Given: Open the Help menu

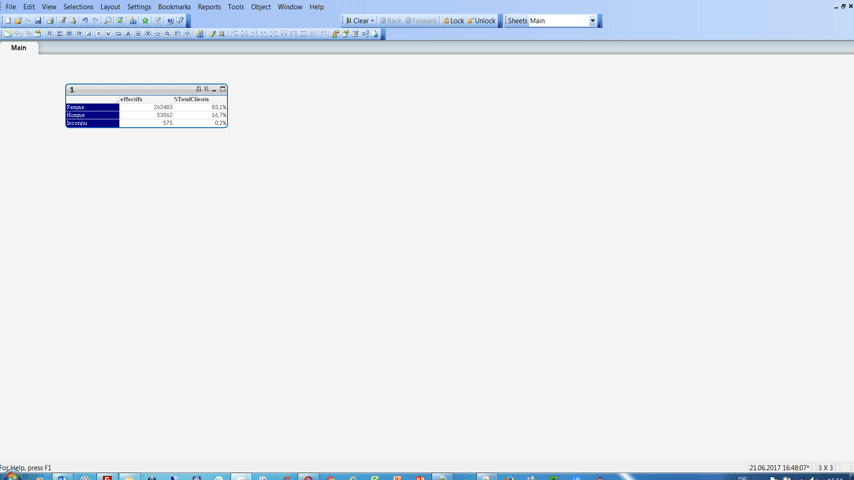Looking at the screenshot, I should (x=316, y=7).
